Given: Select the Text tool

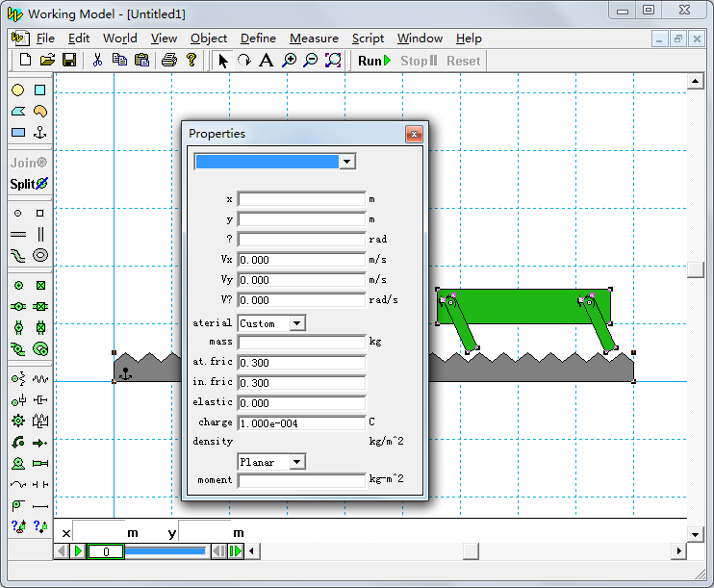Looking at the screenshot, I should [267, 60].
